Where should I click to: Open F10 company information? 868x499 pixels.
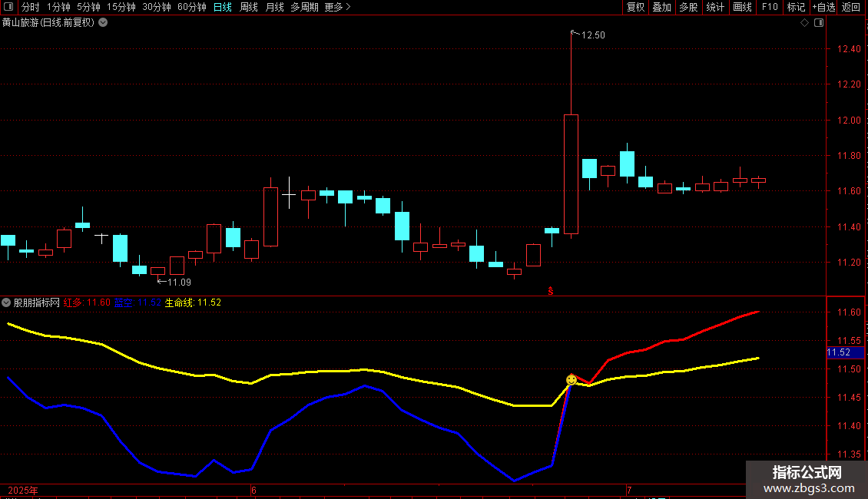click(770, 7)
